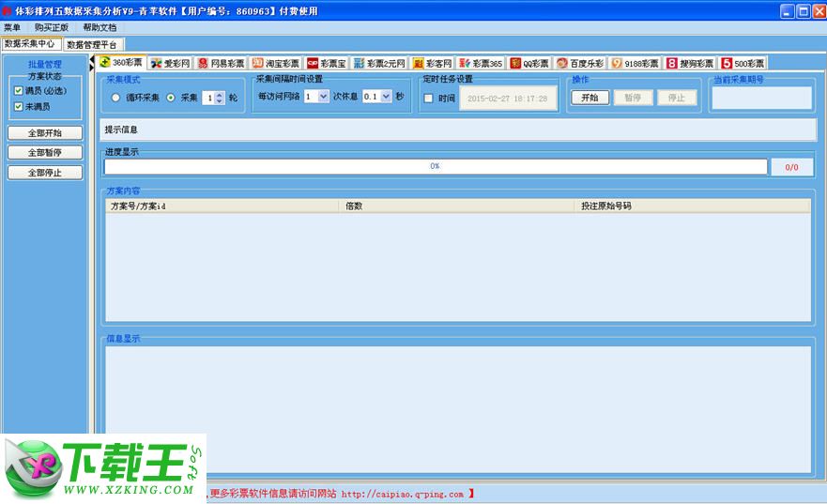Switch to 数据采集中心 tab
This screenshot has height=504, width=827.
point(31,44)
